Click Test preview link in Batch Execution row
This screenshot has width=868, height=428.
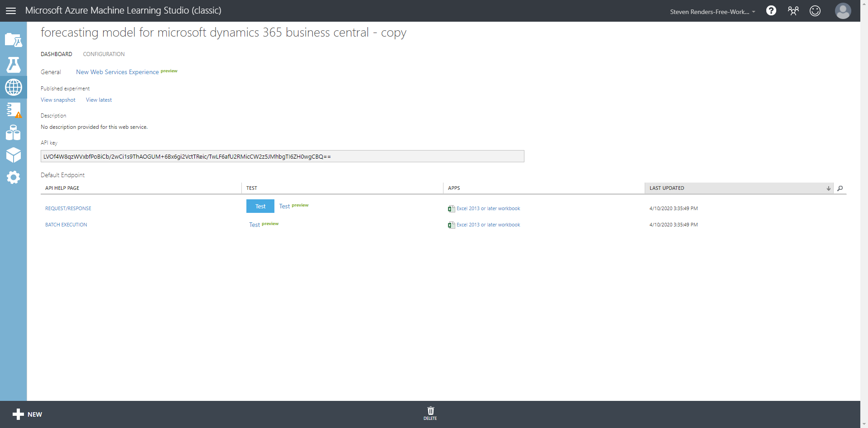click(x=264, y=225)
